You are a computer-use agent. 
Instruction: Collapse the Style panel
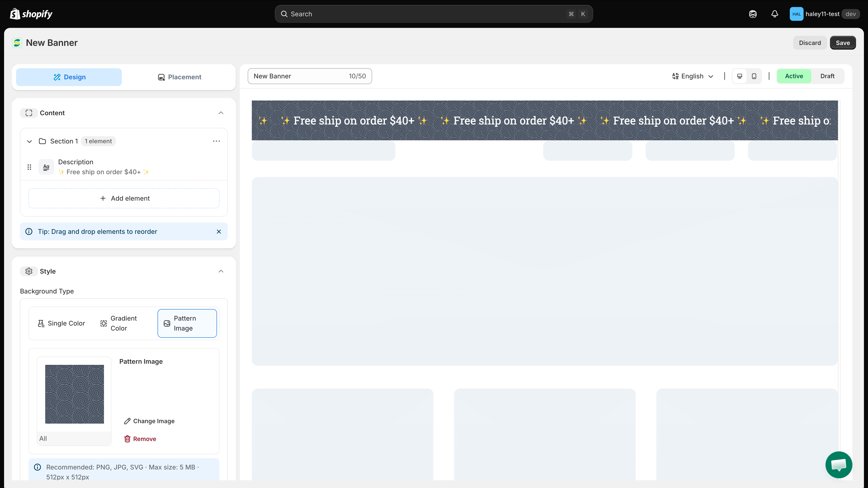(221, 271)
